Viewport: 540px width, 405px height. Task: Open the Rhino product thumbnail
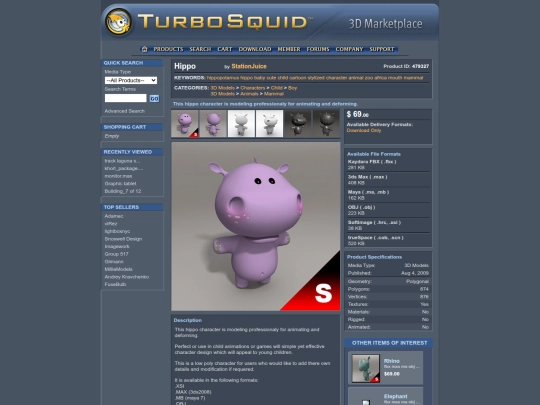pos(366,368)
